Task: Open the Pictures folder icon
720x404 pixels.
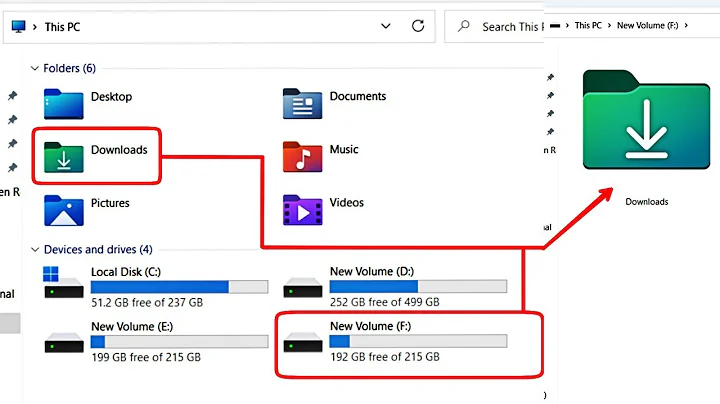Action: point(63,211)
